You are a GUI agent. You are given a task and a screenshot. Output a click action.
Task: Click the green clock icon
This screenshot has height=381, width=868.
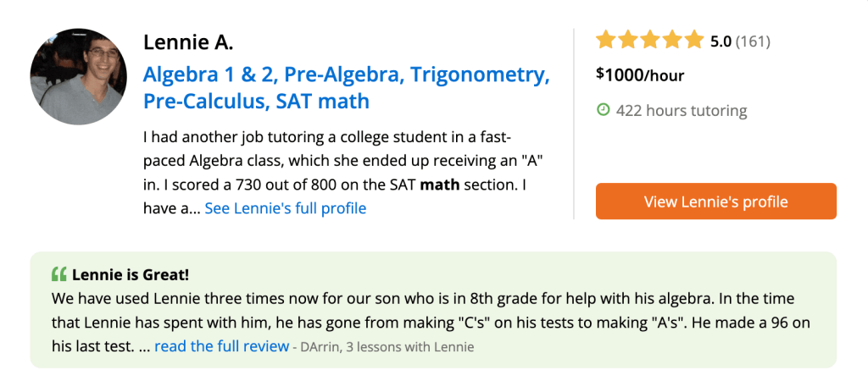click(x=604, y=110)
